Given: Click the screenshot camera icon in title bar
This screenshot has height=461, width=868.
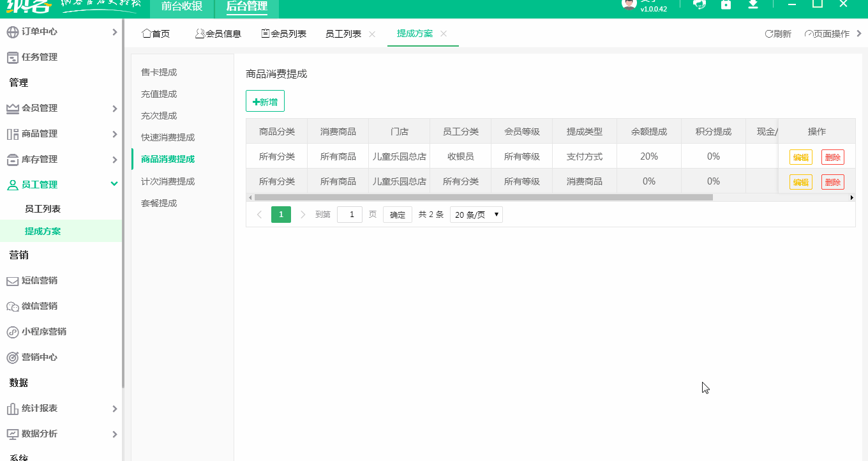Looking at the screenshot, I should click(726, 4).
